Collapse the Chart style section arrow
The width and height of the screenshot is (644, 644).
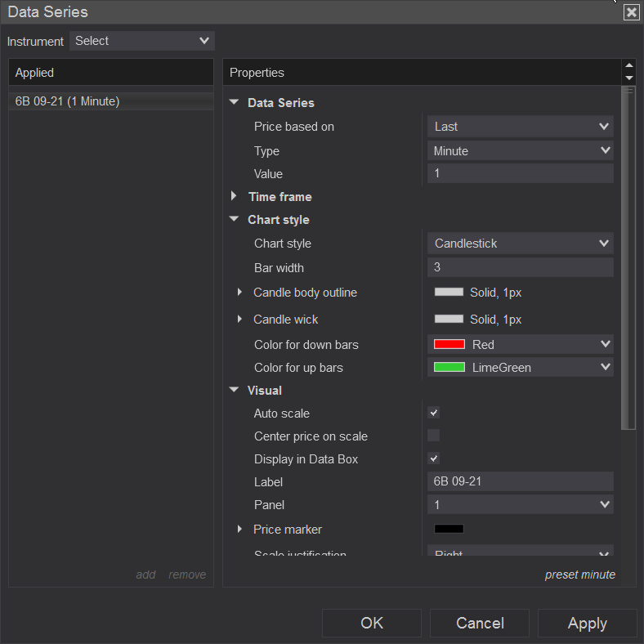235,220
